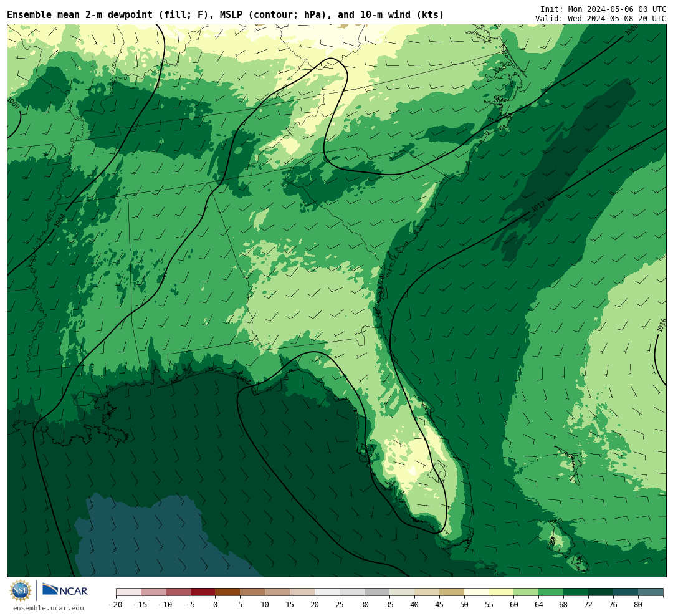Viewport: 673px width, 616px height.
Task: Click the 50 colorbar tick label
Action: click(464, 605)
